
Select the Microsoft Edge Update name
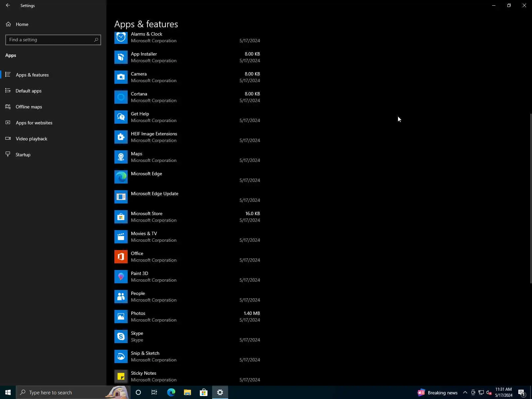pyautogui.click(x=155, y=194)
